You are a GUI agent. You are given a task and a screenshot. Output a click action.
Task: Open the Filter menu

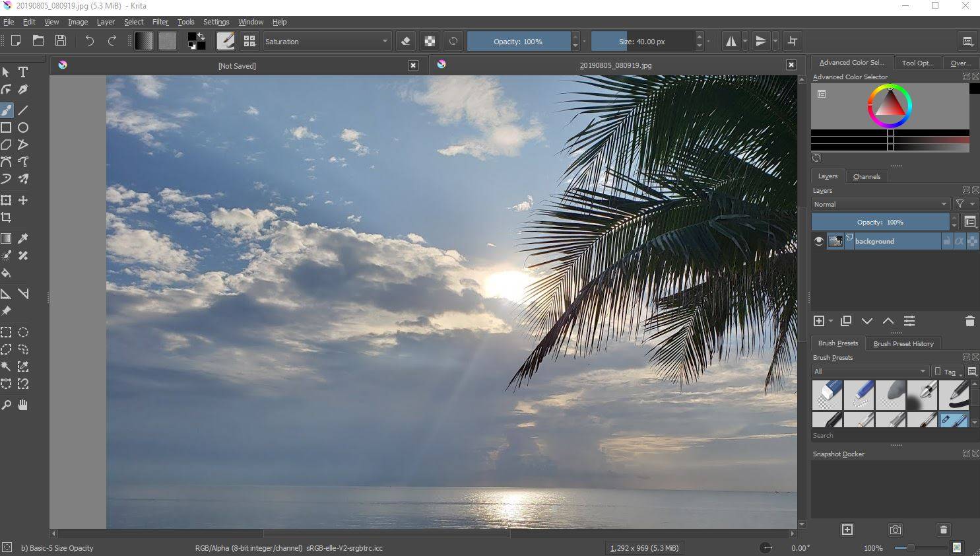coord(160,22)
